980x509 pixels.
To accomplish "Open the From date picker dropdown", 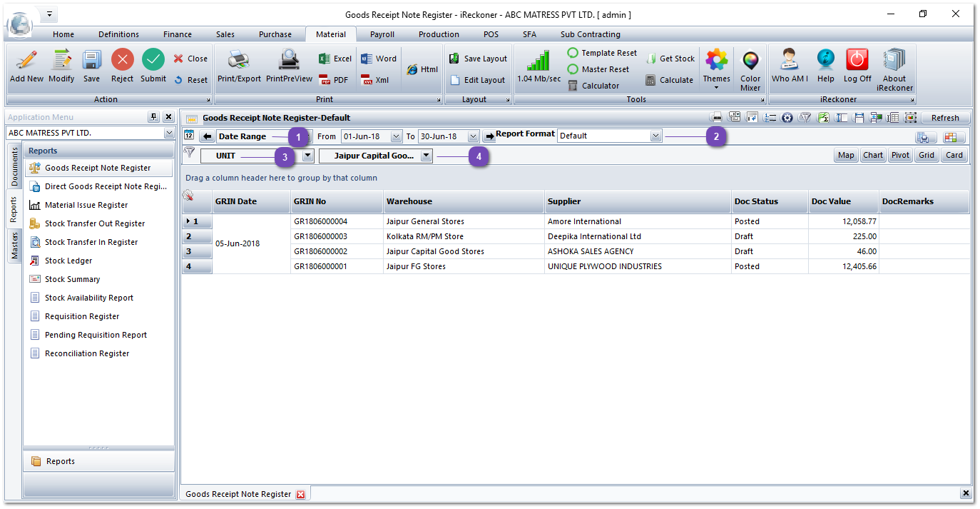I will pyautogui.click(x=397, y=136).
